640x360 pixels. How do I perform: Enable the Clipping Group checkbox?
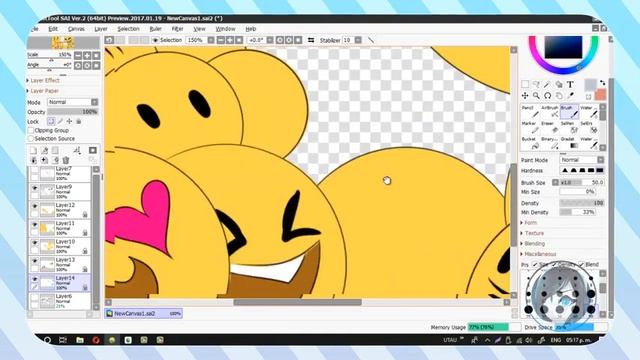click(31, 130)
